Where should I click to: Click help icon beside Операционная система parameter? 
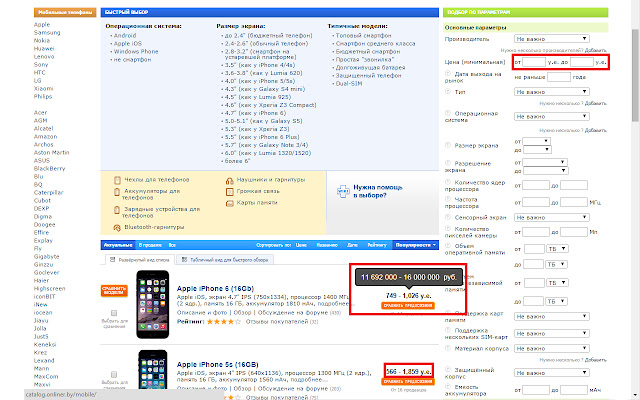coord(448,113)
